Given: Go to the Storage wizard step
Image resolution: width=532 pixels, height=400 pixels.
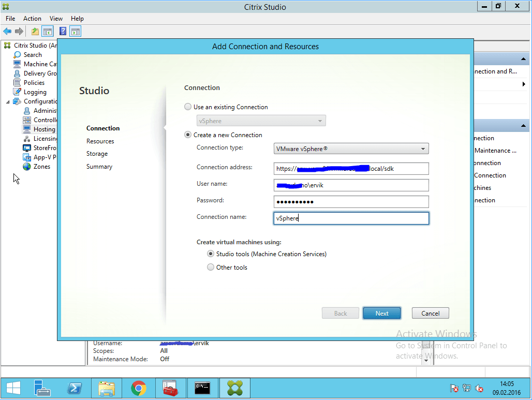Looking at the screenshot, I should click(97, 154).
